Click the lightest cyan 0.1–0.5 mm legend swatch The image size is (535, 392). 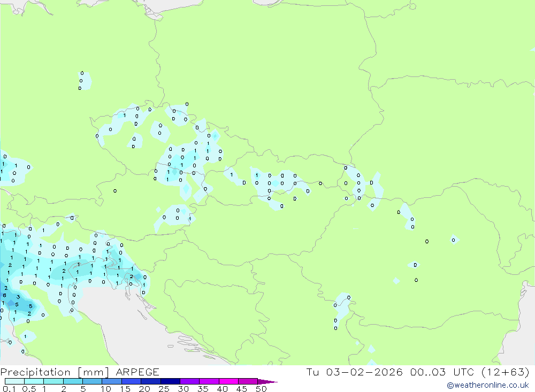[x=14, y=381]
